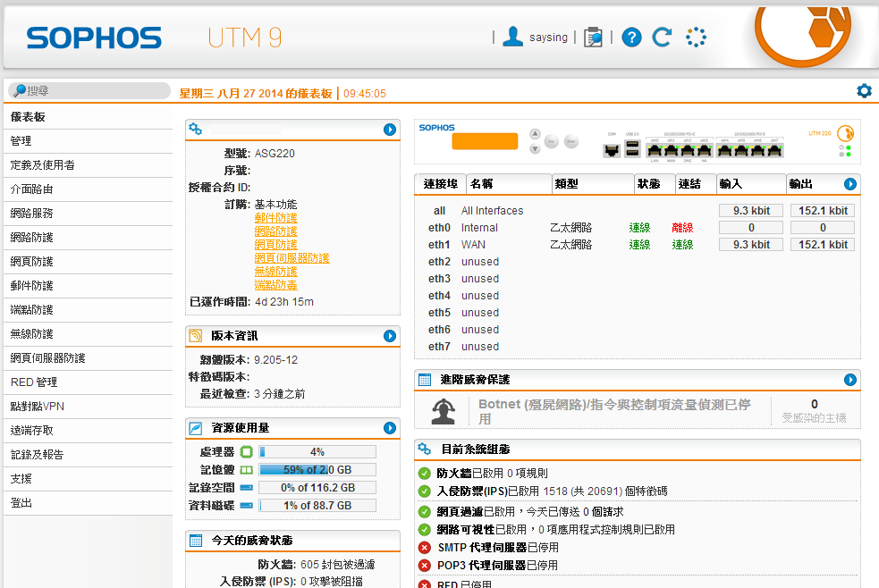
Task: Select 登出 to log out
Action: (x=88, y=502)
